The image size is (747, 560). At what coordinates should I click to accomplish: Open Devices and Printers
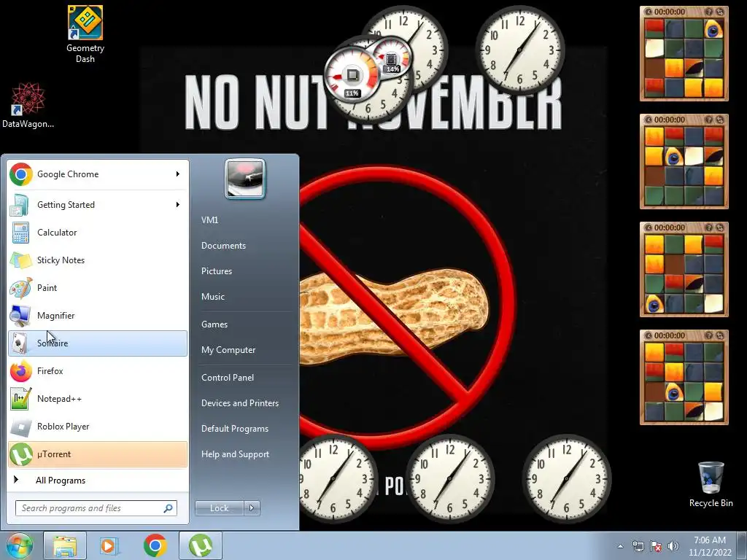coord(239,403)
